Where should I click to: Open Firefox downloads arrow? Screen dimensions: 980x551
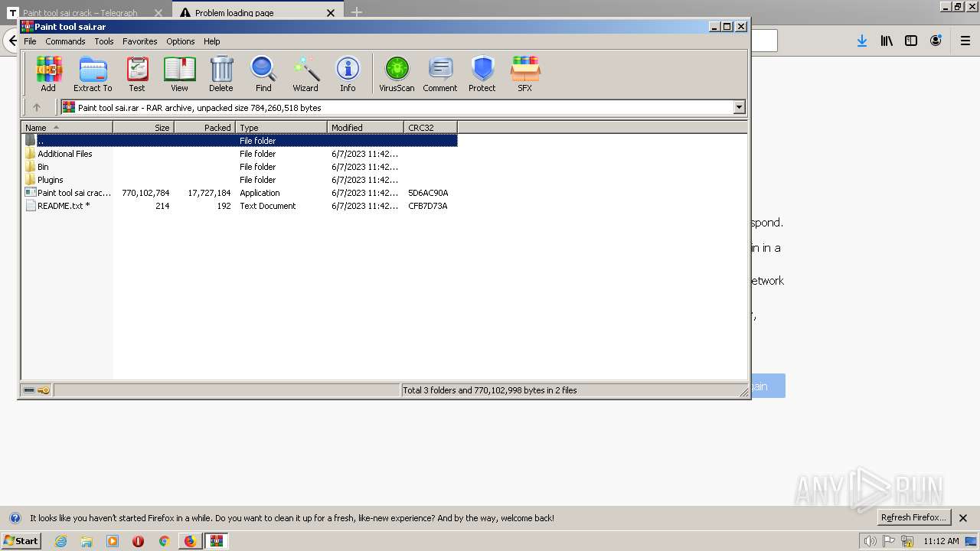click(x=862, y=41)
